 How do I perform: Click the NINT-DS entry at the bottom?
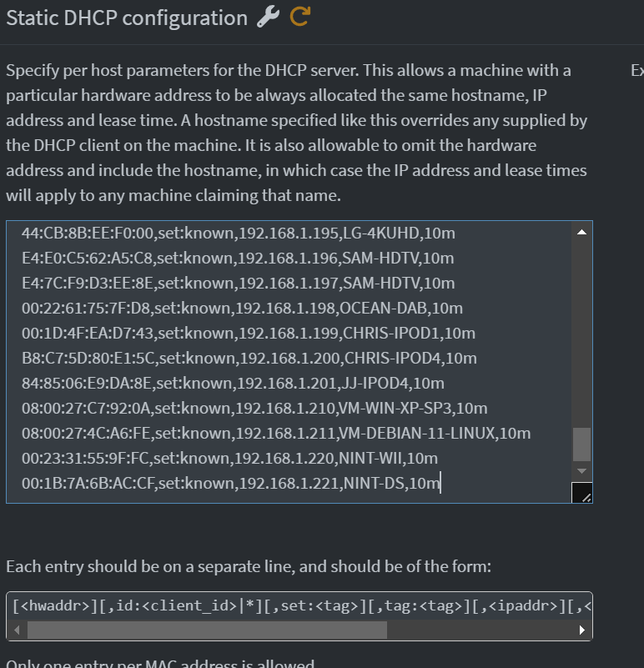225,483
